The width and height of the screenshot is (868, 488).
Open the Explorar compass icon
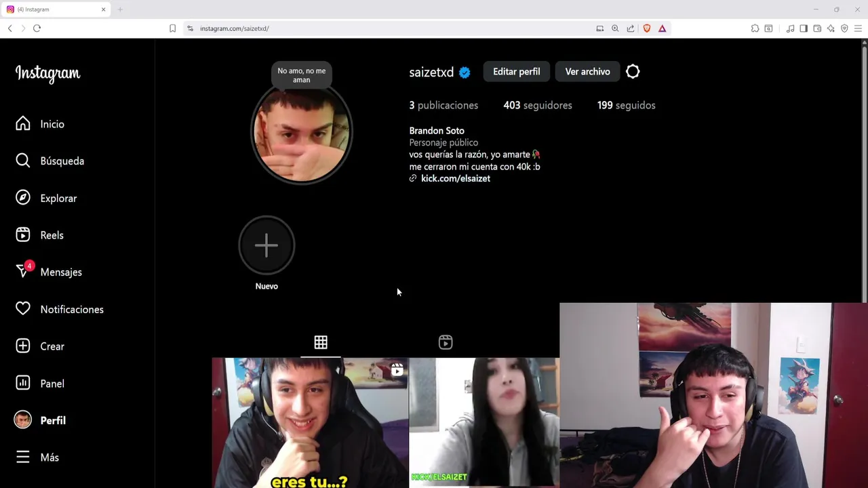(x=23, y=198)
